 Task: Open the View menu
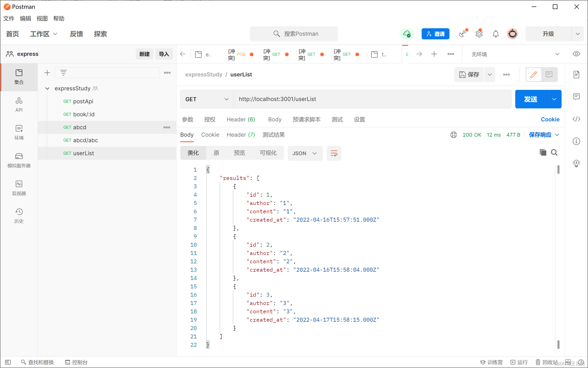point(42,19)
